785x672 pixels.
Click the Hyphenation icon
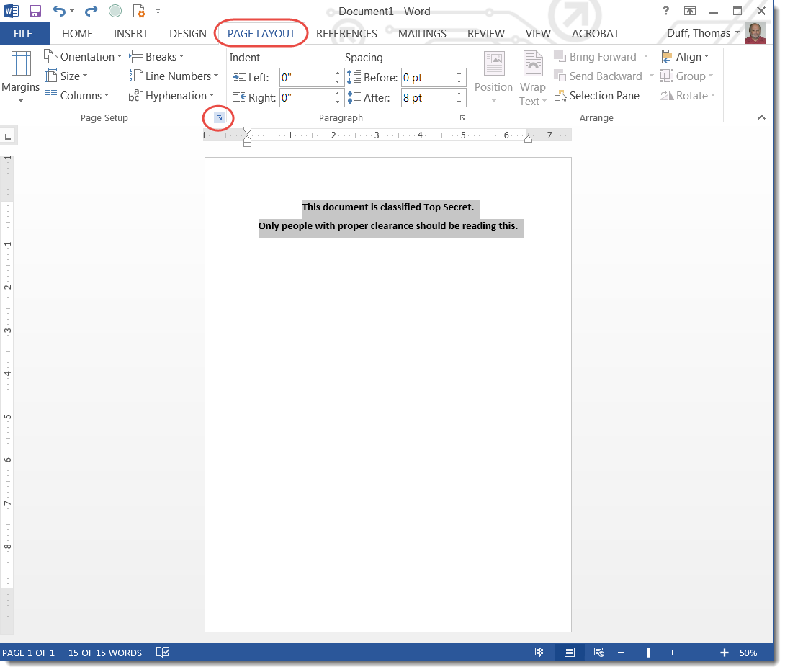(x=172, y=95)
